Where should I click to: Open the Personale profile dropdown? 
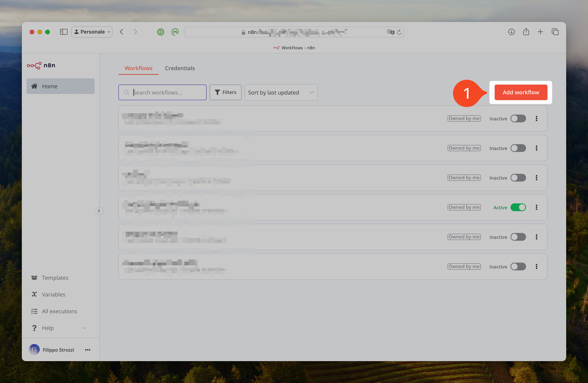click(x=92, y=32)
